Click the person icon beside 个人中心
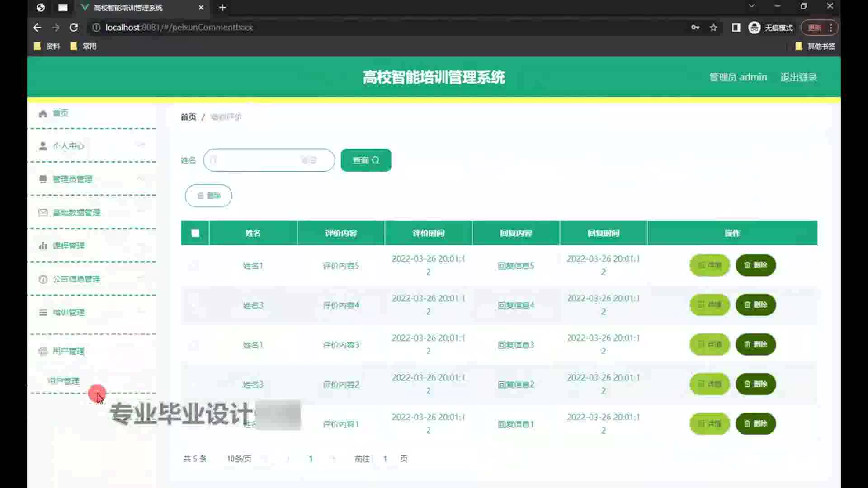 tap(43, 146)
